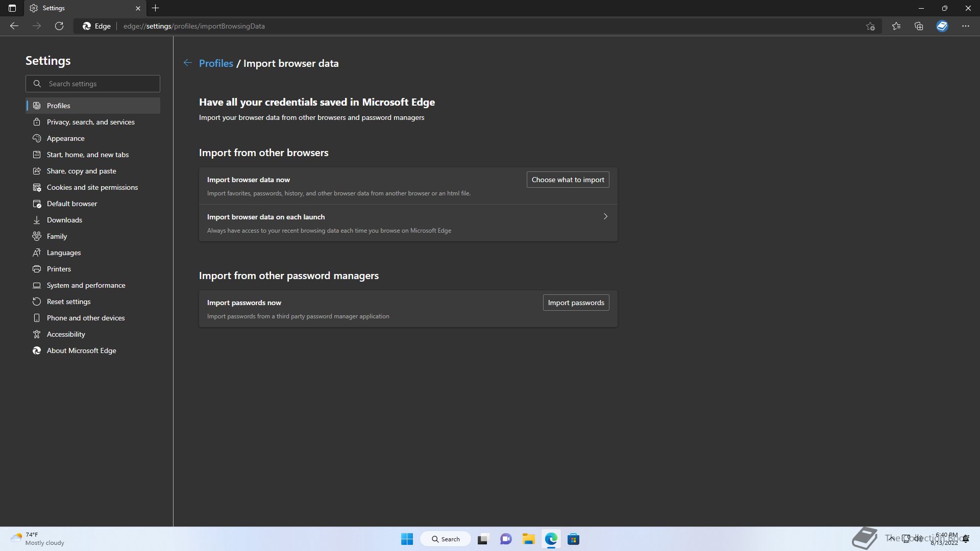Click 'Import passwords now' row text
This screenshot has height=551, width=980.
point(244,303)
